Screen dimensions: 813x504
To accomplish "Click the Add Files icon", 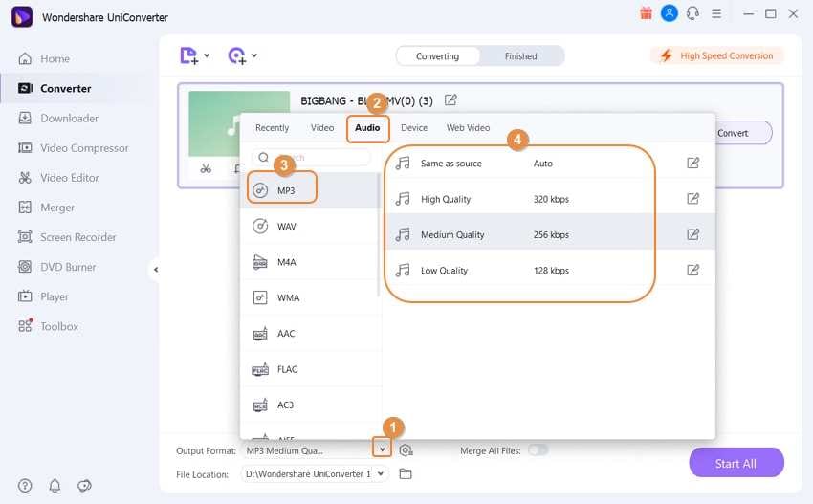I will pos(188,55).
